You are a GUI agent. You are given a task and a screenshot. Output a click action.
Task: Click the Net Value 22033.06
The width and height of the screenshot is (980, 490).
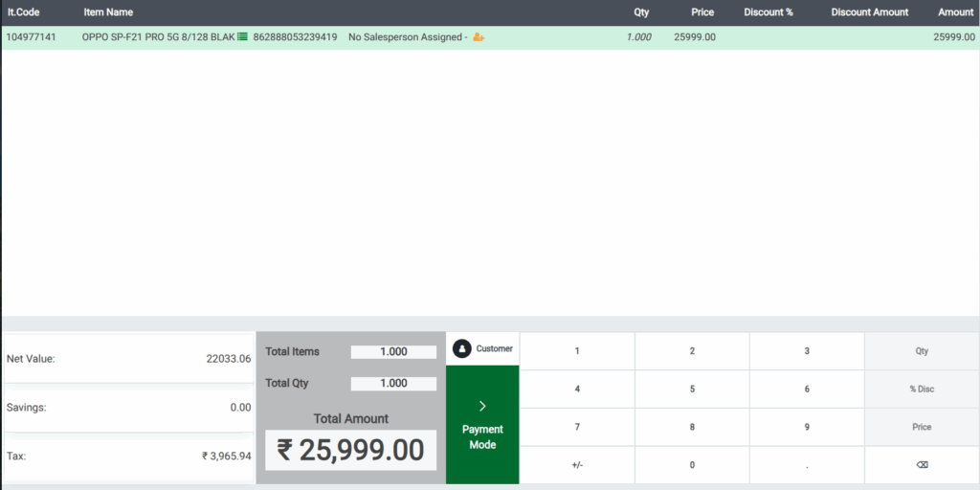pyautogui.click(x=228, y=359)
